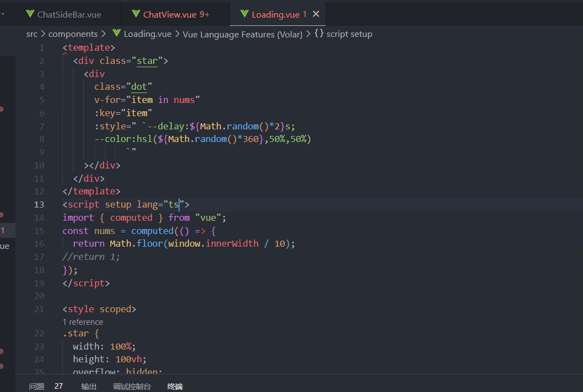Click the Vue icon on Loading.vue tab
This screenshot has width=583, height=392.
tap(244, 14)
